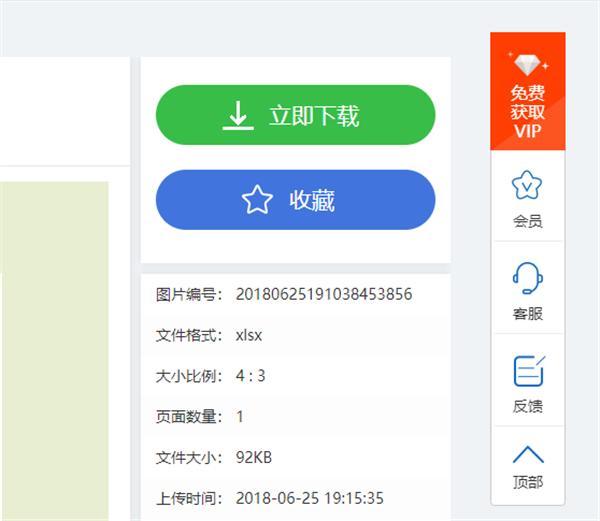Click the 页面数量 label

click(189, 417)
